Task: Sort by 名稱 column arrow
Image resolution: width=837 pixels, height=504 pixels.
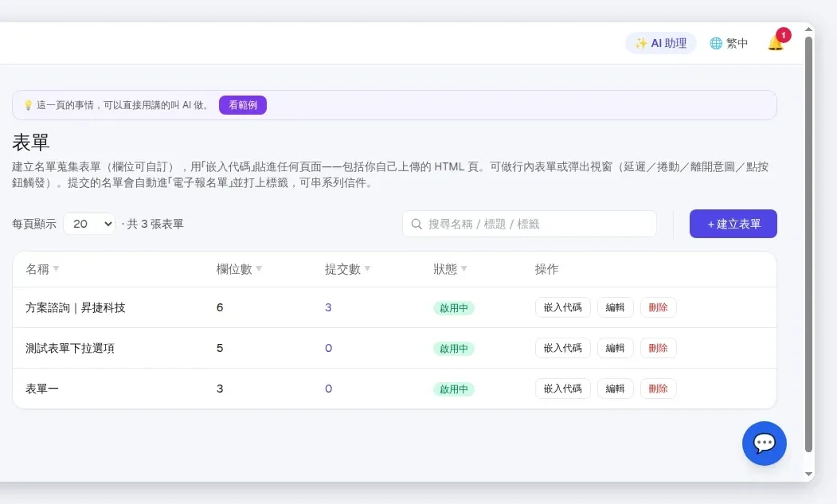Action: pyautogui.click(x=56, y=268)
